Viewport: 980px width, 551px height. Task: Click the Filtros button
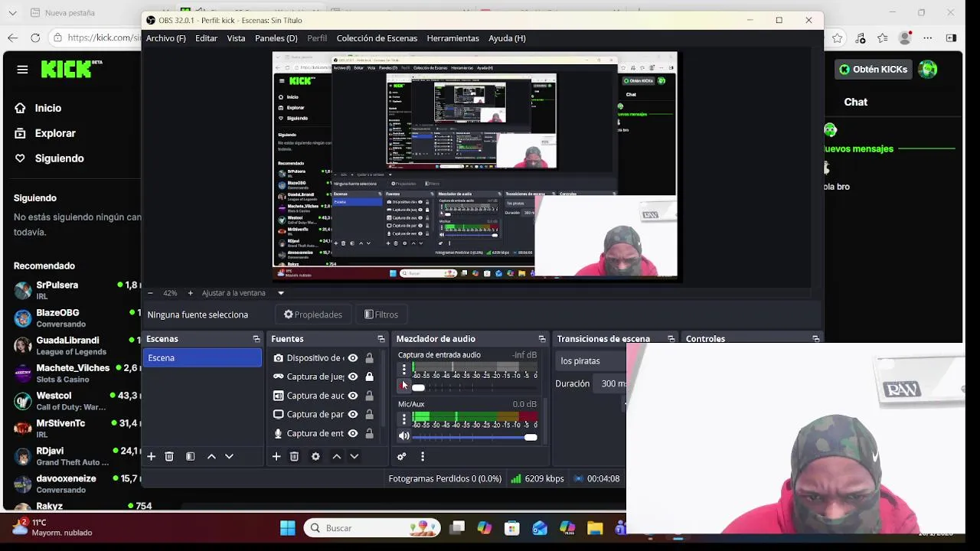381,315
